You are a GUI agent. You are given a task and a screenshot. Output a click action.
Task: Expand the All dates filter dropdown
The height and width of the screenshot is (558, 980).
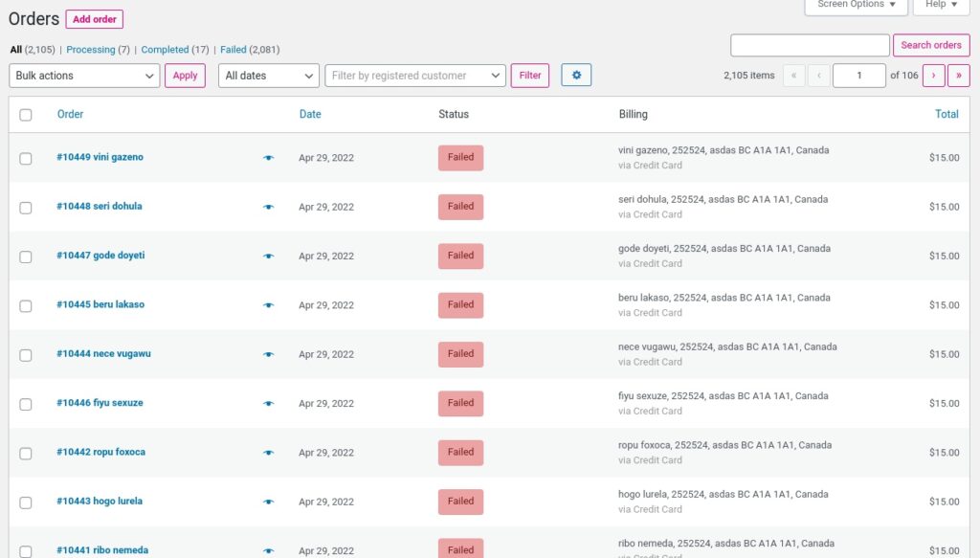pos(269,76)
